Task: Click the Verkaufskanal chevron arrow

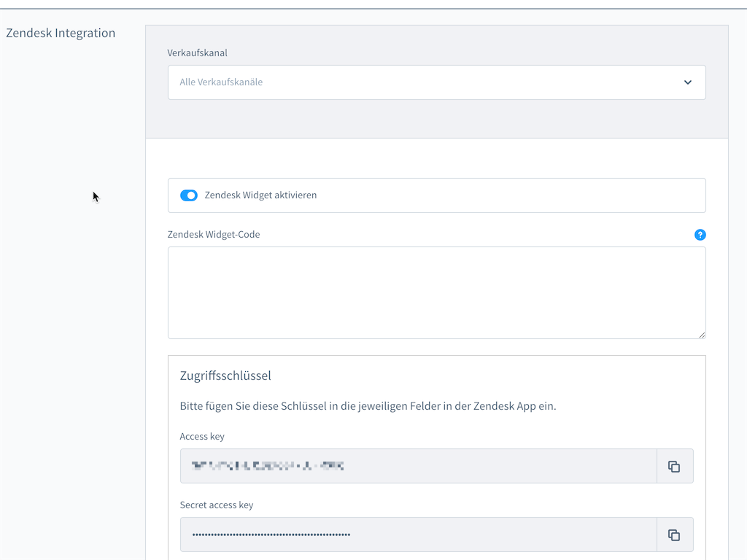Action: 687,82
